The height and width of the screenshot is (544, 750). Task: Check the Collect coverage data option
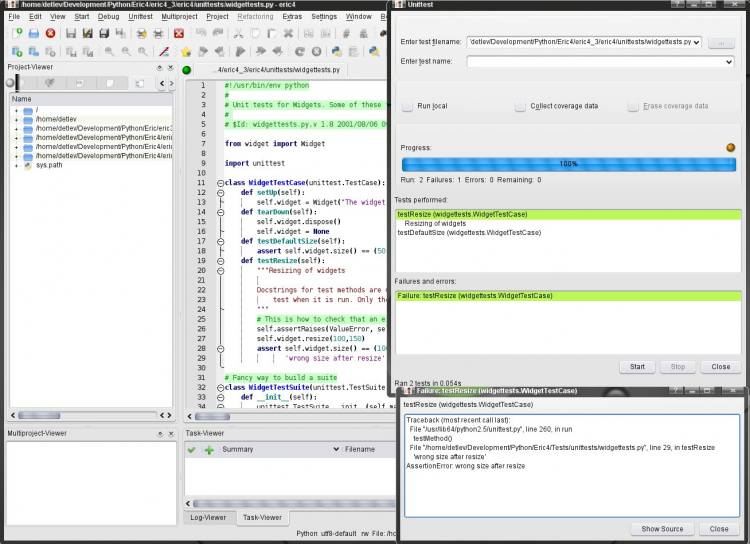pos(520,106)
